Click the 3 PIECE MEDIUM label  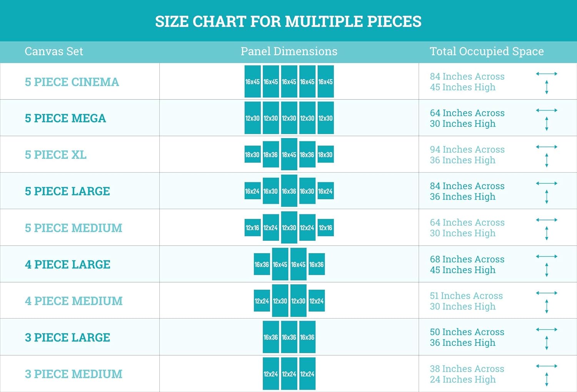pyautogui.click(x=73, y=374)
